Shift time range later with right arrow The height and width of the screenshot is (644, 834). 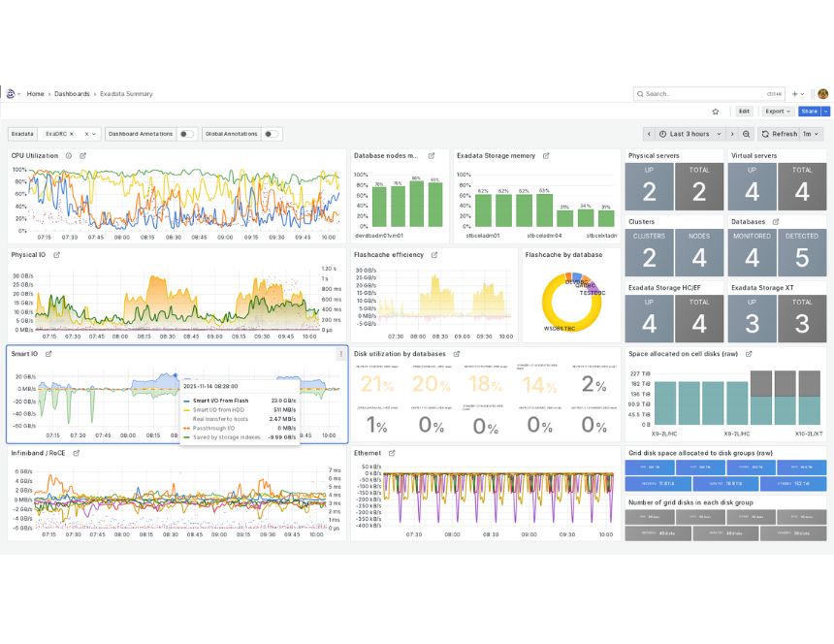(x=732, y=133)
